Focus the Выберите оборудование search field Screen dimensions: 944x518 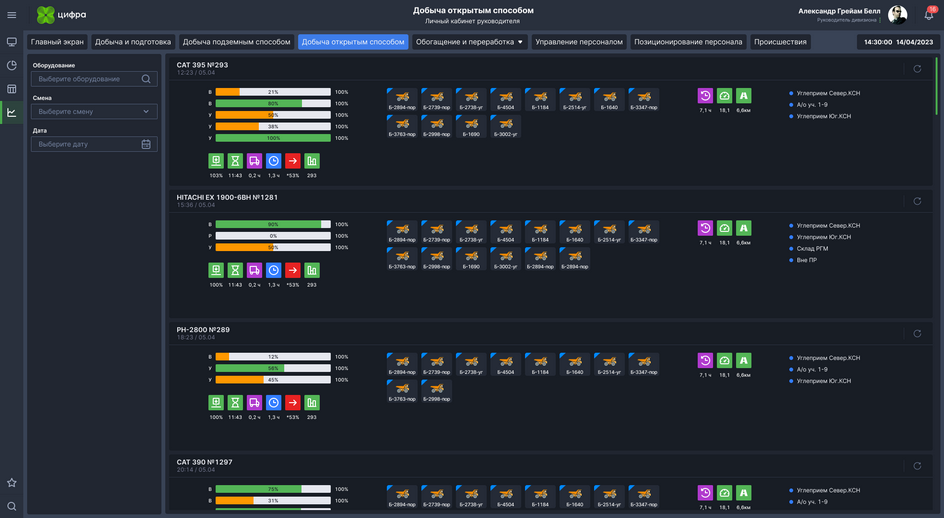pyautogui.click(x=95, y=79)
